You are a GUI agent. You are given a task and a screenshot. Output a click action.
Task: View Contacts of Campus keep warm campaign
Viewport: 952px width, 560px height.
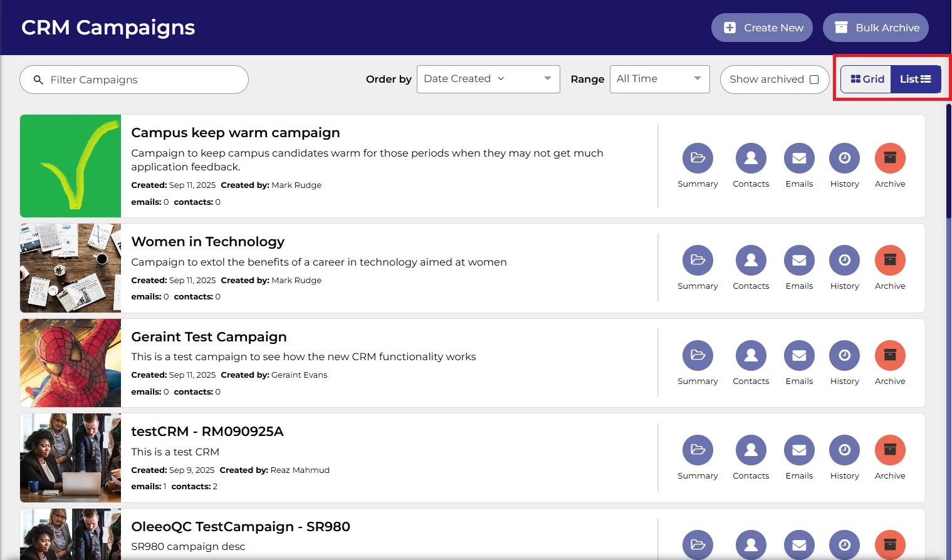(751, 158)
